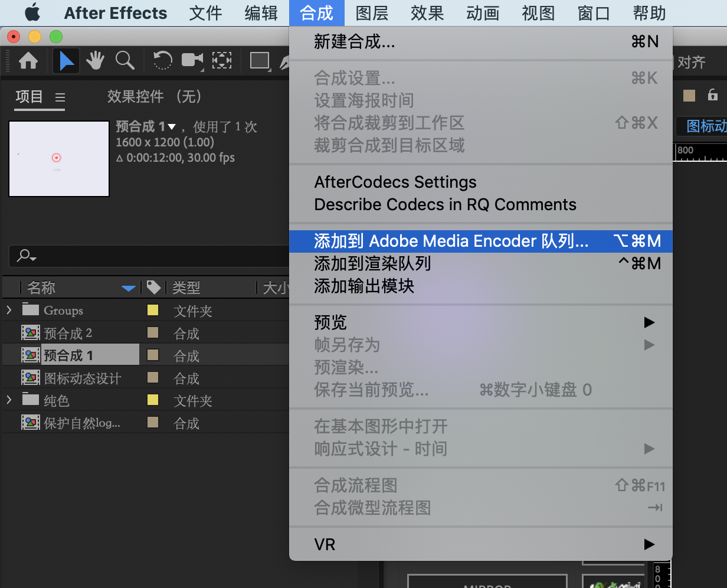Click the 纯色 row yellow label swatch
The width and height of the screenshot is (727, 588).
(153, 400)
